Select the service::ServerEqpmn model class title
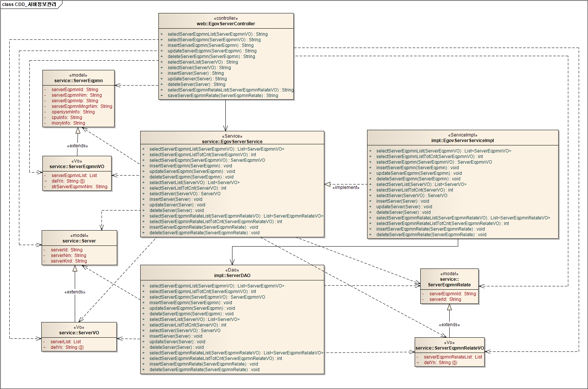588x389 pixels. (78, 81)
